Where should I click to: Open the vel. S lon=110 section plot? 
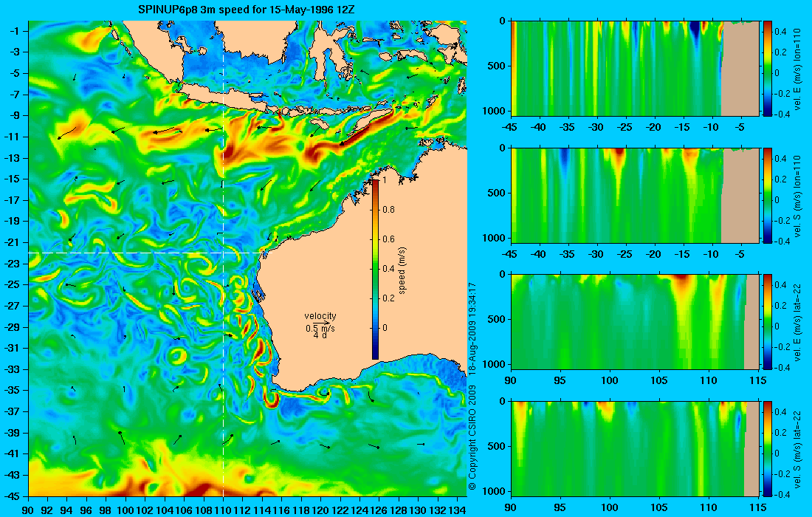(x=636, y=195)
